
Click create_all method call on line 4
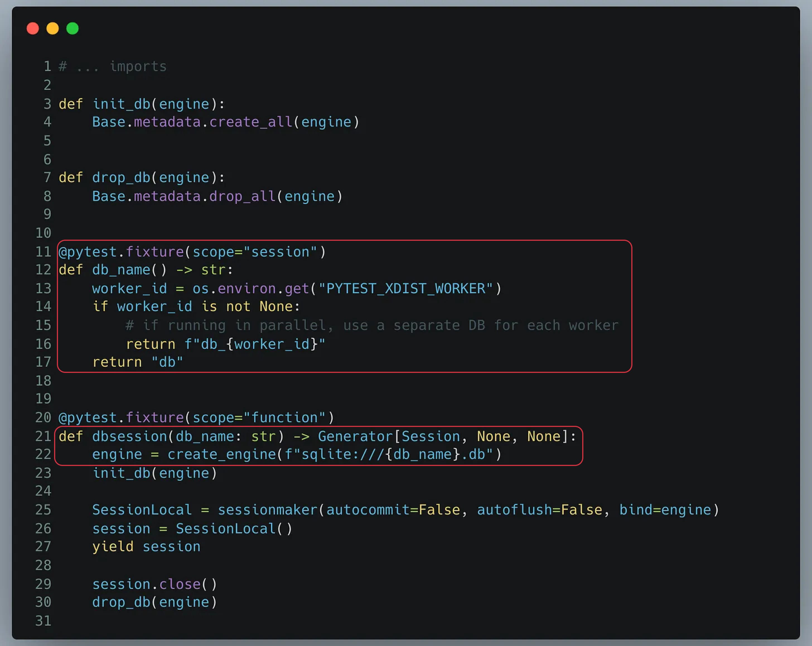point(250,122)
